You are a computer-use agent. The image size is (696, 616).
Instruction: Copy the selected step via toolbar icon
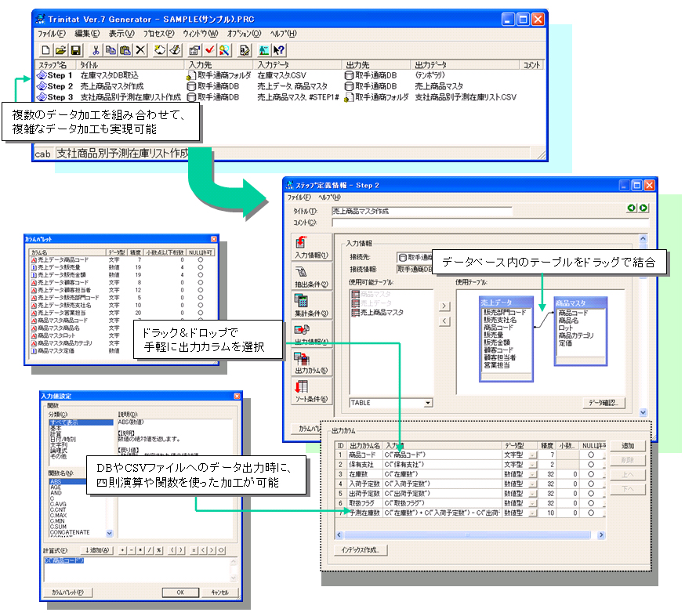click(x=111, y=50)
